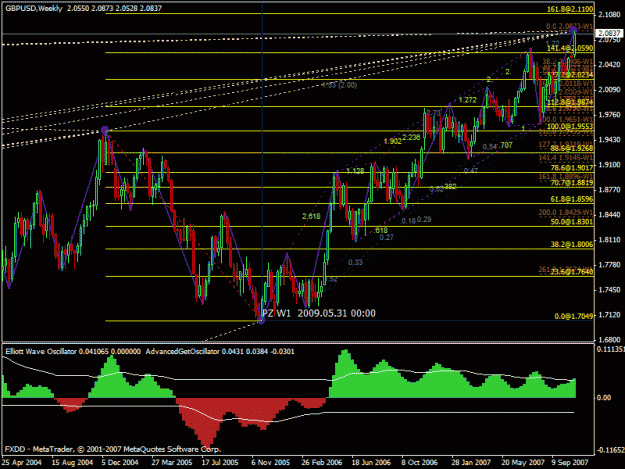
Task: Click the 23.6@1.7648 retracement label
Action: (572, 272)
